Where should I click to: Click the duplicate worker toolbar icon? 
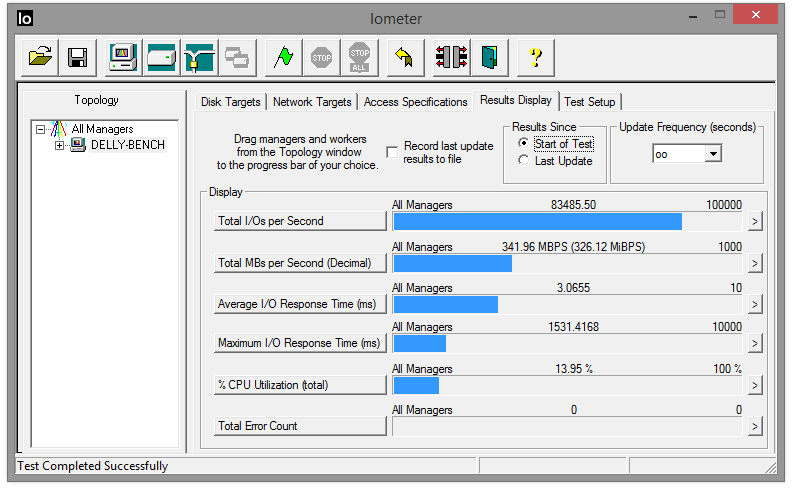(237, 58)
